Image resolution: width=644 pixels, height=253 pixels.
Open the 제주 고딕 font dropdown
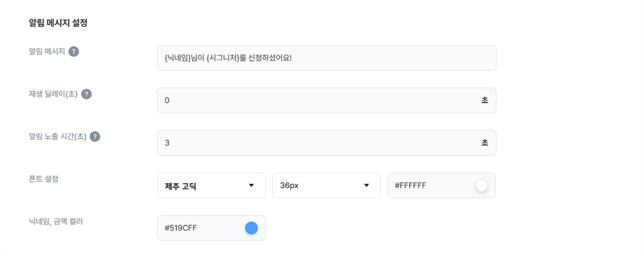click(211, 185)
